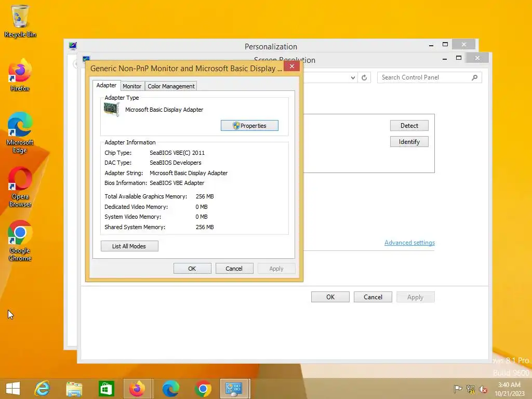Screen dimensions: 532x399
Task: Close the adapter properties dialog
Action: pyautogui.click(x=292, y=66)
